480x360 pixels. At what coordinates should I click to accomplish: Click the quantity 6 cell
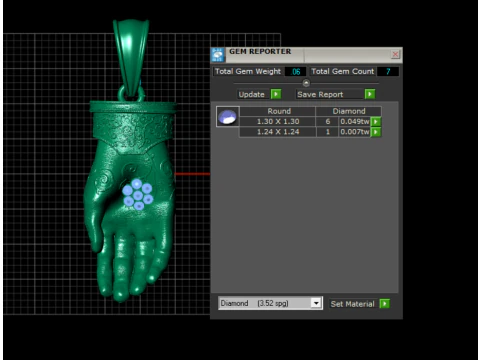tap(328, 122)
